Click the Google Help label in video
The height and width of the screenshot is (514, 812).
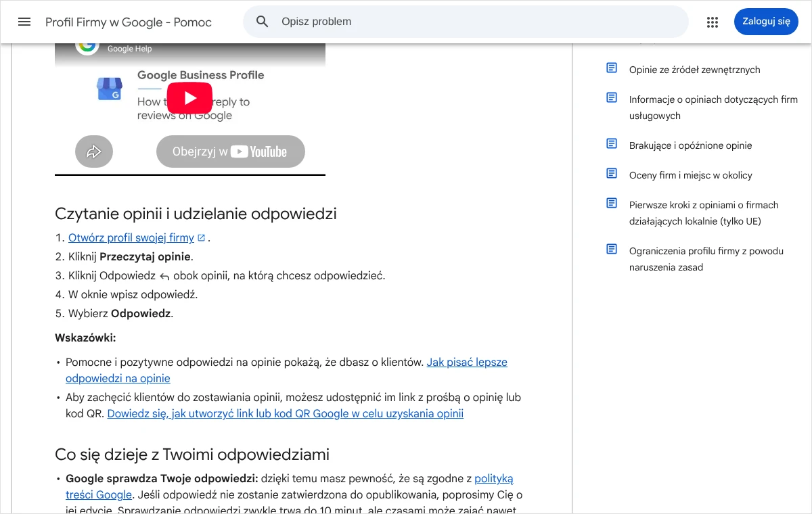tap(129, 49)
